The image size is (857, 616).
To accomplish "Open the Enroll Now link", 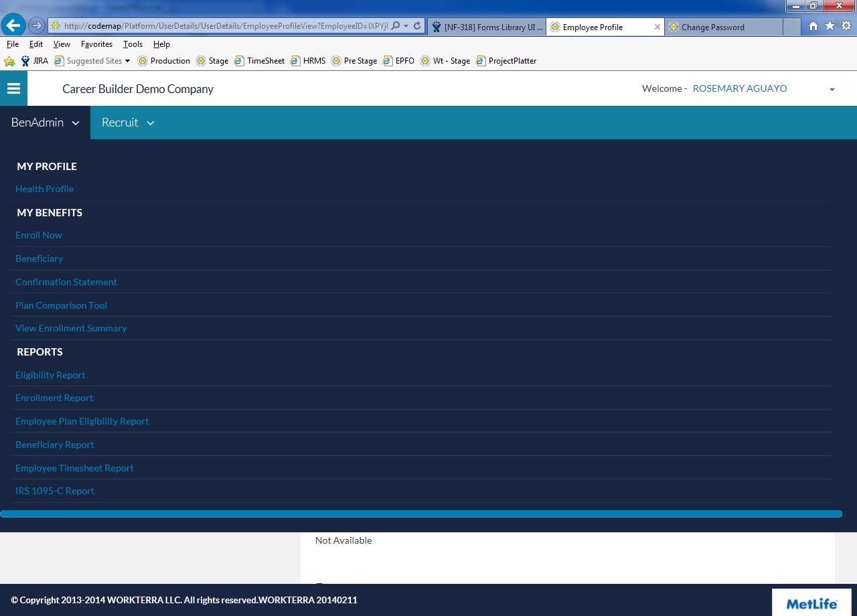I will point(39,235).
